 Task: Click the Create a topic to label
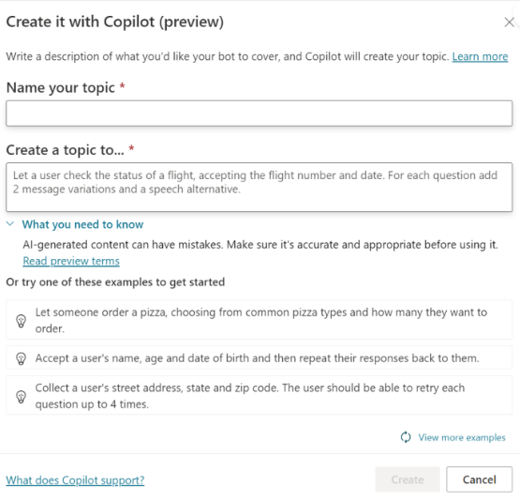tap(65, 150)
